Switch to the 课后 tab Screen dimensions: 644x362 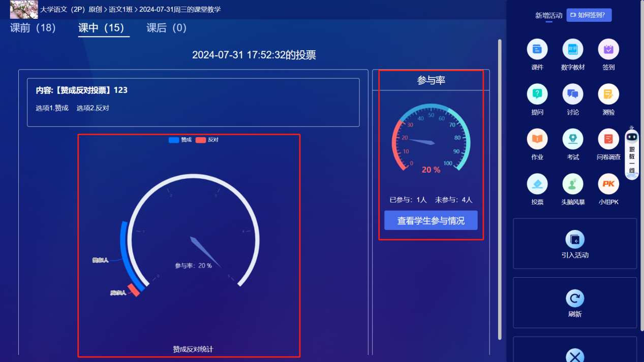point(166,29)
